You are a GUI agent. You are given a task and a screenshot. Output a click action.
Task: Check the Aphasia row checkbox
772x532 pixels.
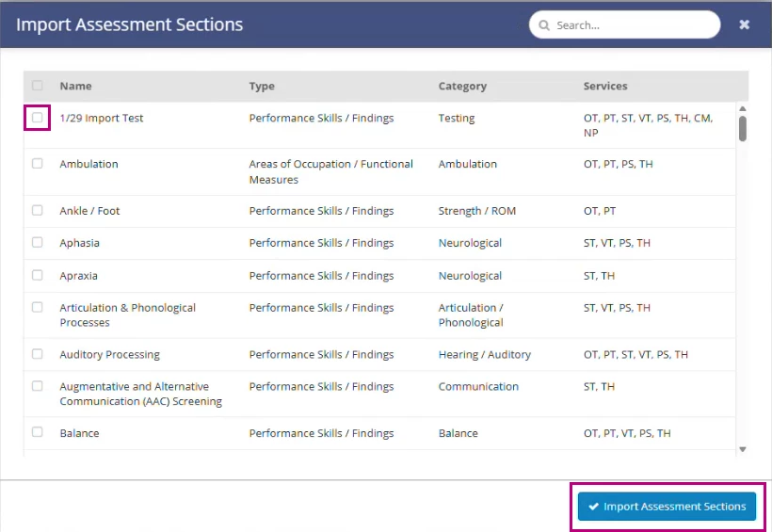[x=38, y=242]
